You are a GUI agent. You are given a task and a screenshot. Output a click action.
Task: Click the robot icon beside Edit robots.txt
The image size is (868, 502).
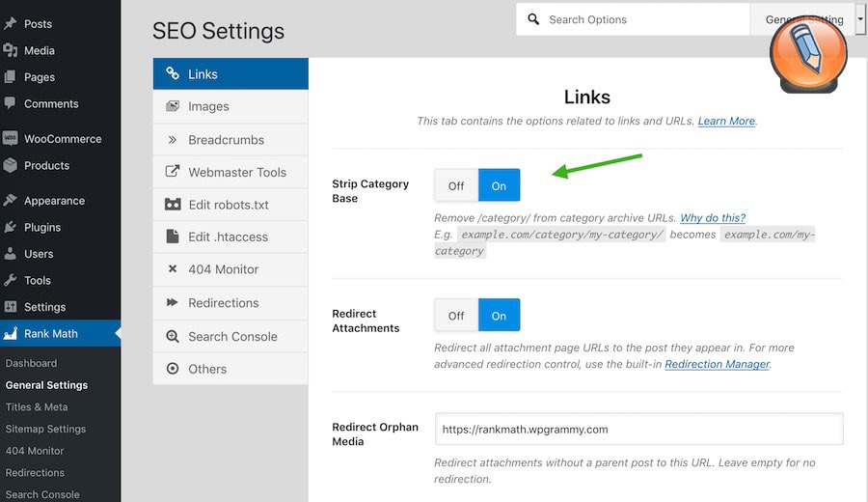pyautogui.click(x=173, y=205)
